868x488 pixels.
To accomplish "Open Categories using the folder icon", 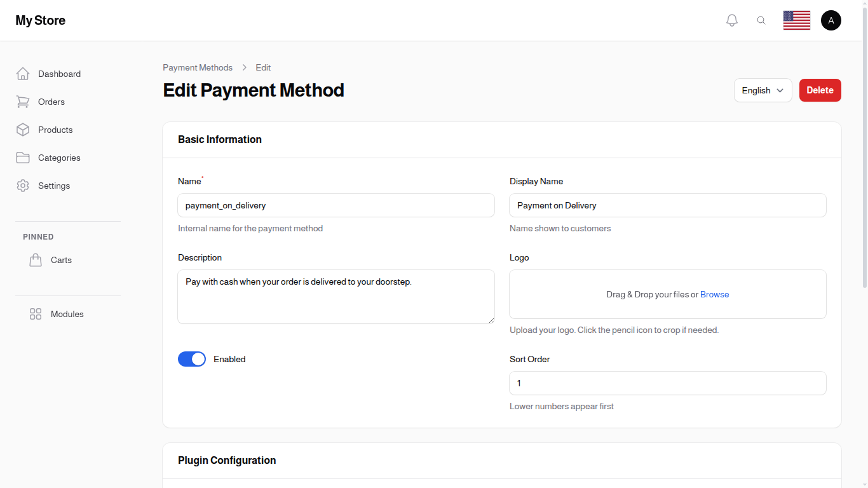I will 23,158.
